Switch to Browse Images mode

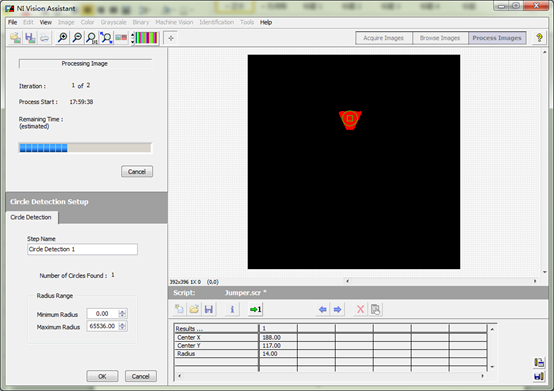(x=440, y=38)
